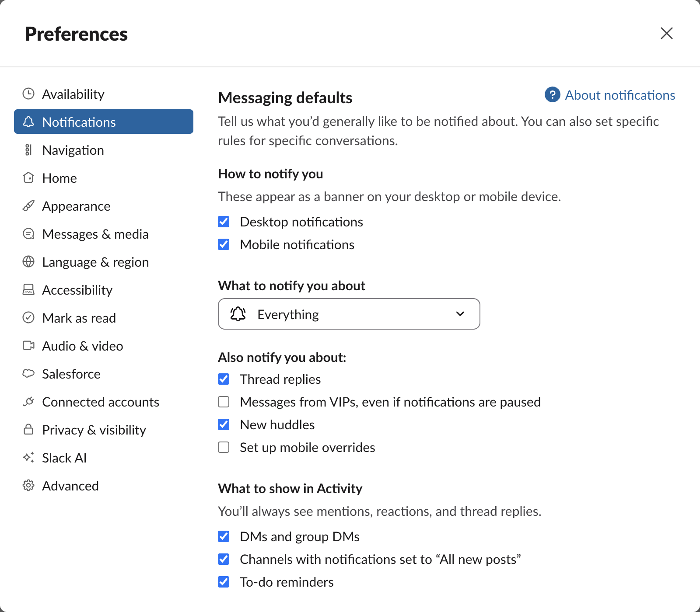Click the paintbrush Appearance icon
The image size is (700, 612).
(28, 206)
